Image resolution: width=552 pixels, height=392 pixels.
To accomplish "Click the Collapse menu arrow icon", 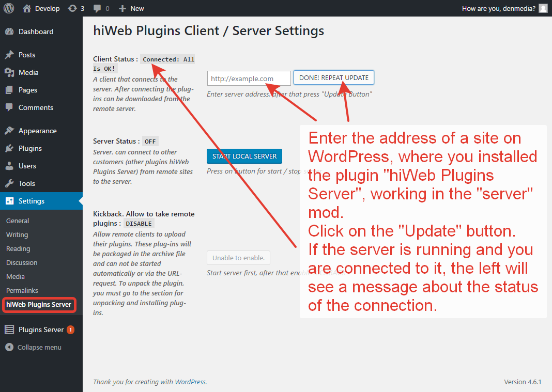I will 9,347.
